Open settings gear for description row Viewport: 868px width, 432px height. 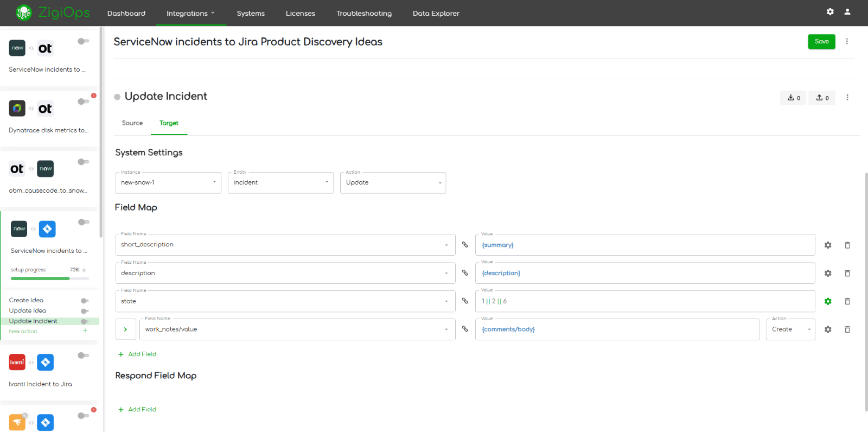828,274
